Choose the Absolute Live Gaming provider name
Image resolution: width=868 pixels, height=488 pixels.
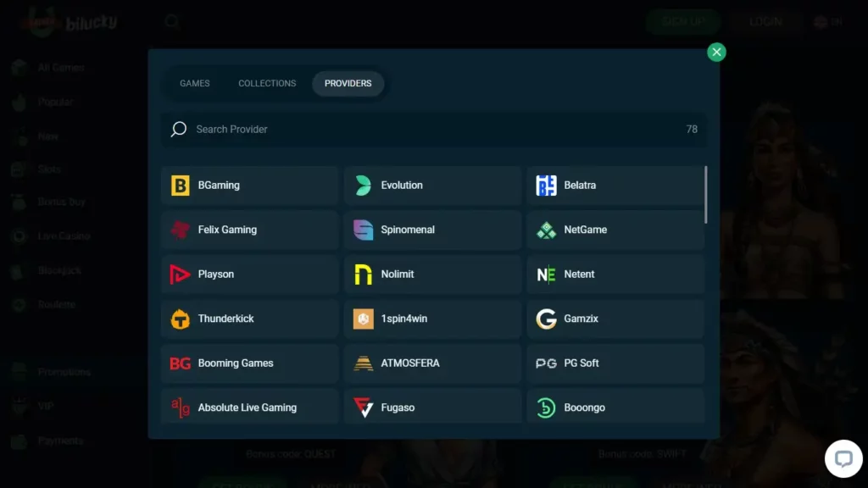click(x=247, y=408)
